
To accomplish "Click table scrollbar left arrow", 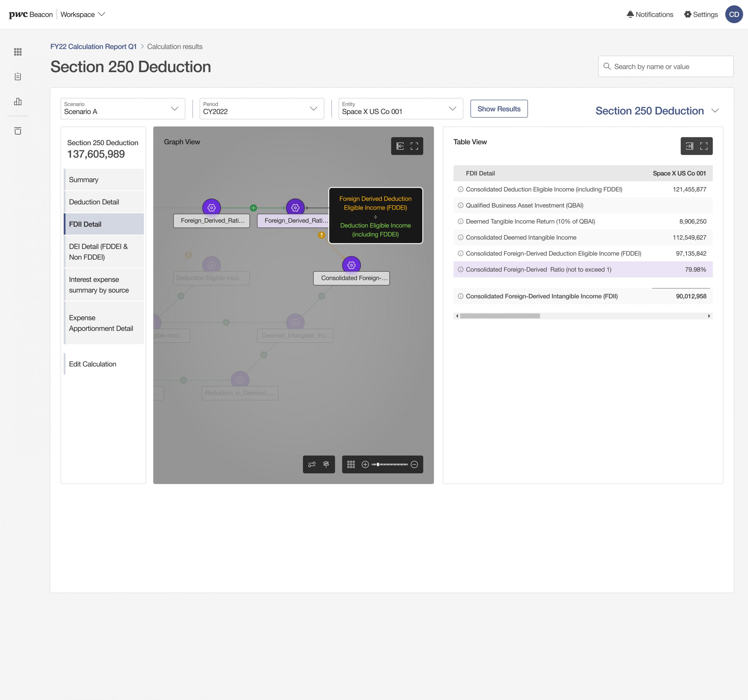I will point(457,316).
